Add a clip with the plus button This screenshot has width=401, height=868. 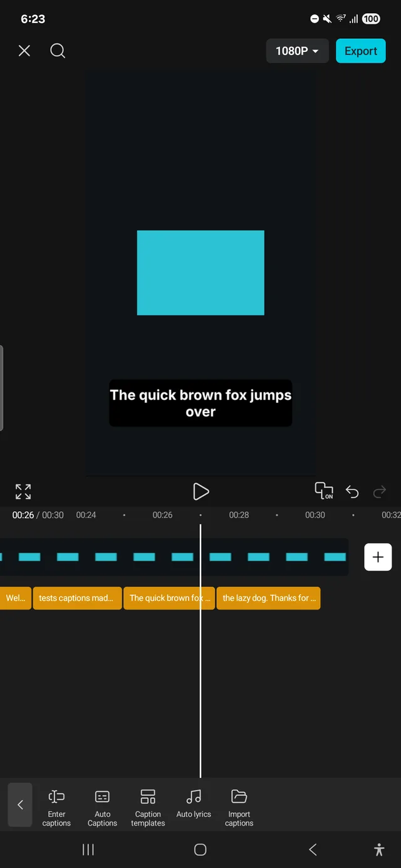tap(378, 557)
